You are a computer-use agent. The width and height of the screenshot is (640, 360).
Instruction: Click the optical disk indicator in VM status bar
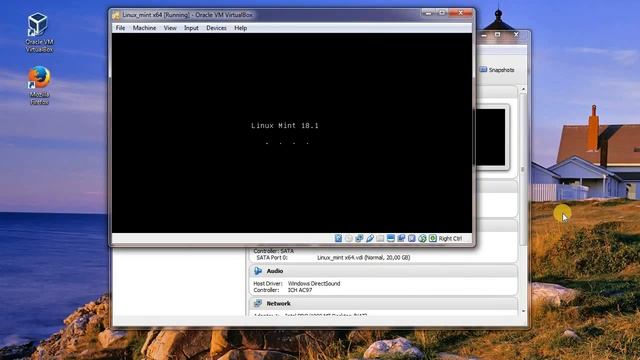click(349, 238)
